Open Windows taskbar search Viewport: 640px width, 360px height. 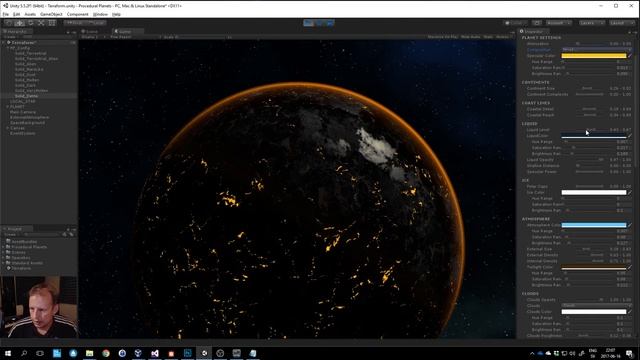tap(24, 353)
